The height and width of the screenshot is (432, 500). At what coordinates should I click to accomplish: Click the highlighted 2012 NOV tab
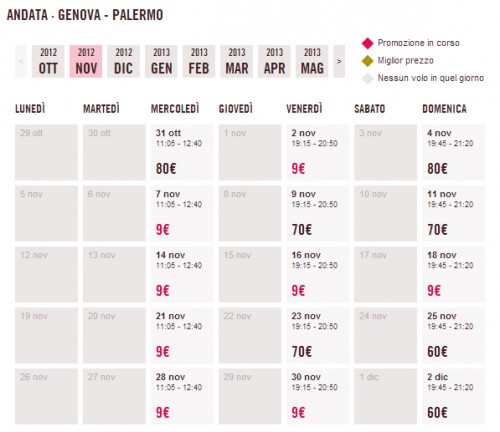coord(86,62)
